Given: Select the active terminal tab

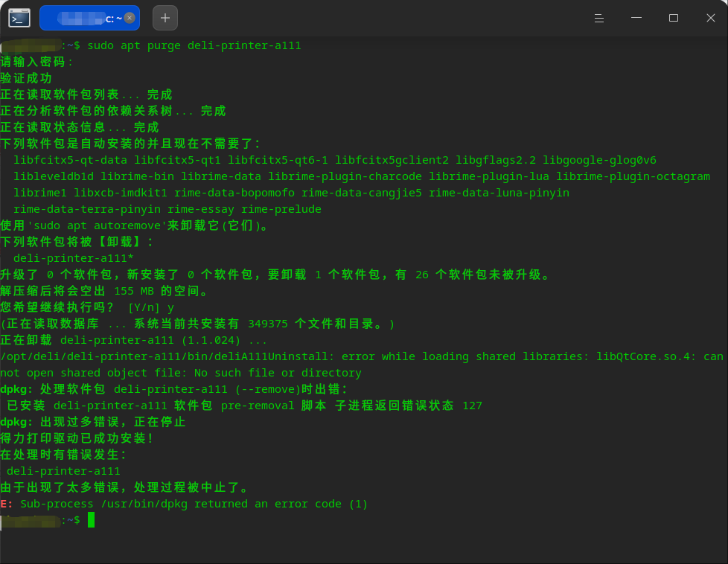Looking at the screenshot, I should pyautogui.click(x=89, y=18).
